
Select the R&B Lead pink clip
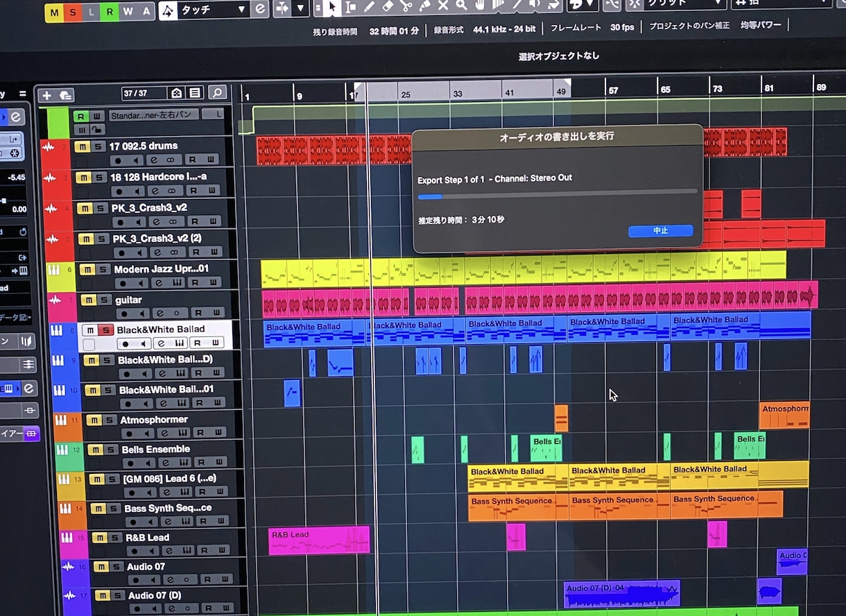pos(319,540)
